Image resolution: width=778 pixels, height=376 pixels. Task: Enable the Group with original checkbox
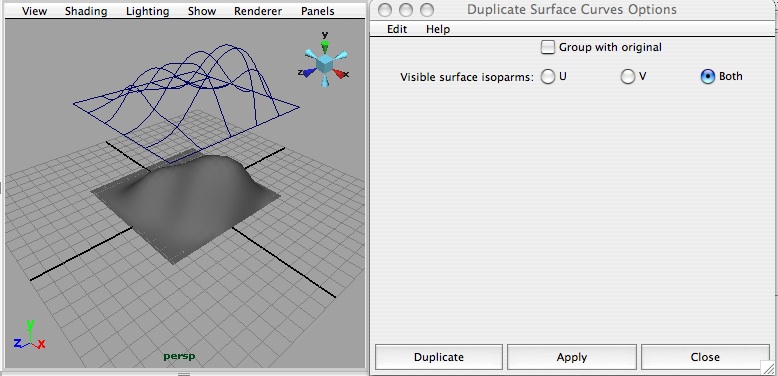coord(548,47)
